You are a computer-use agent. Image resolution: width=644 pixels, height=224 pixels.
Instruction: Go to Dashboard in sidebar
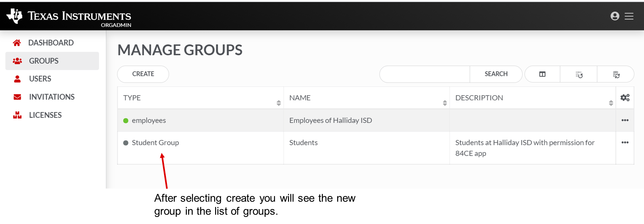click(x=51, y=43)
